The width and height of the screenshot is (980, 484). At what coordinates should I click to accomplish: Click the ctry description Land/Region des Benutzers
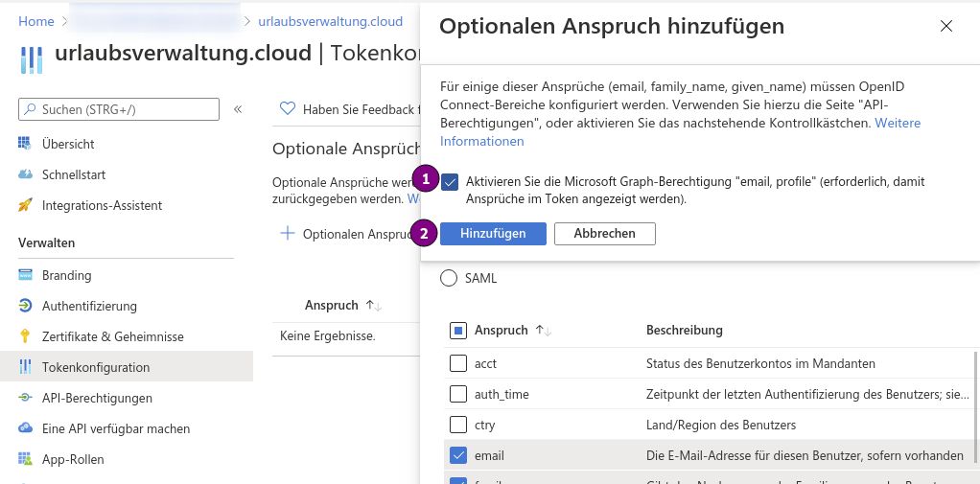[721, 425]
